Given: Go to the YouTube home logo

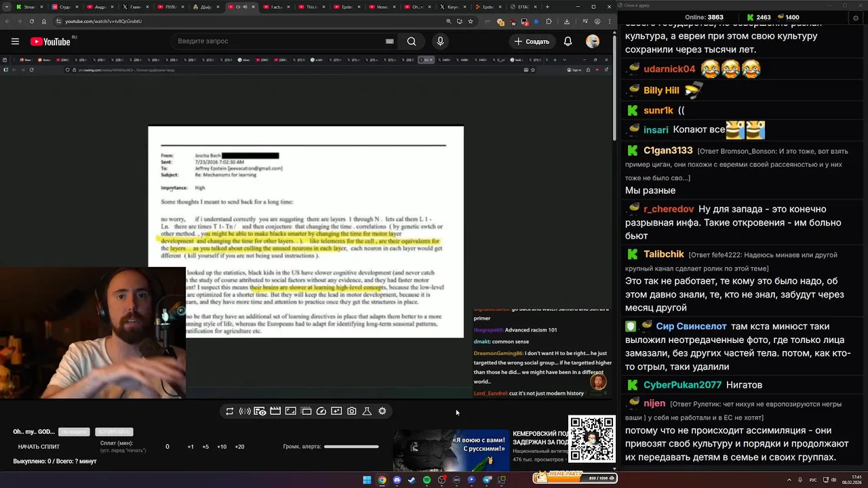Looking at the screenshot, I should (50, 41).
